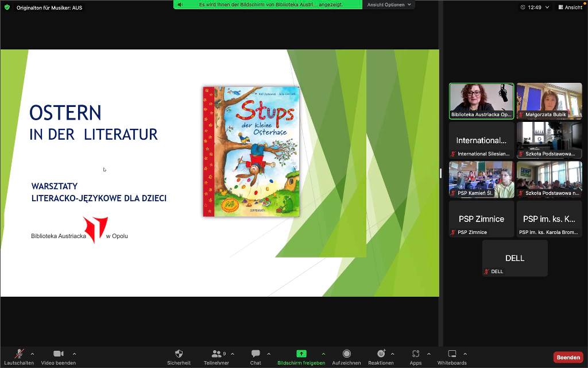This screenshot has height=368, width=588.
Task: Click the green Bildschirm freigeben icon
Action: pyautogui.click(x=301, y=354)
